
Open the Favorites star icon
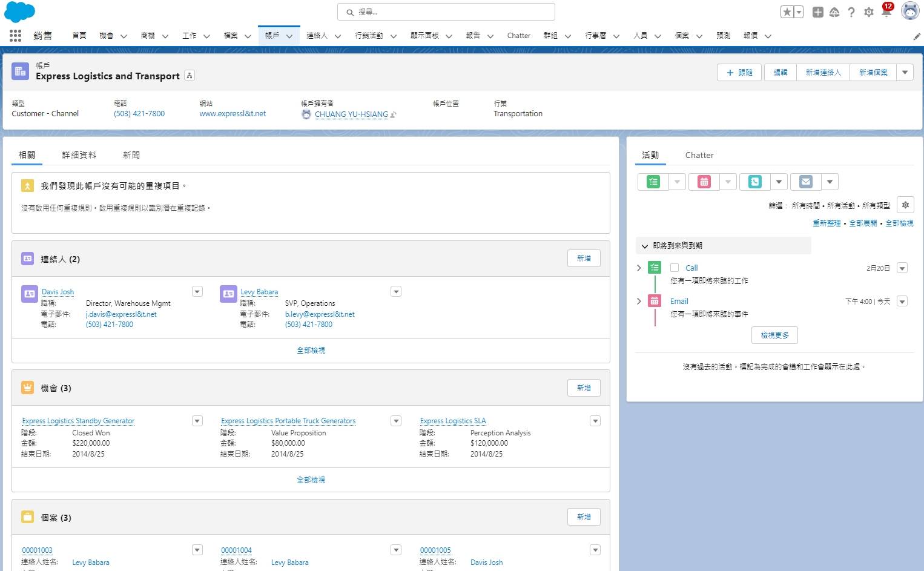[x=787, y=12]
